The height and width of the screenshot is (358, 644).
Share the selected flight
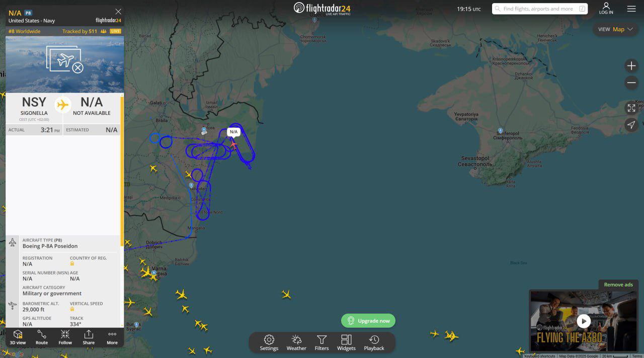tap(89, 337)
